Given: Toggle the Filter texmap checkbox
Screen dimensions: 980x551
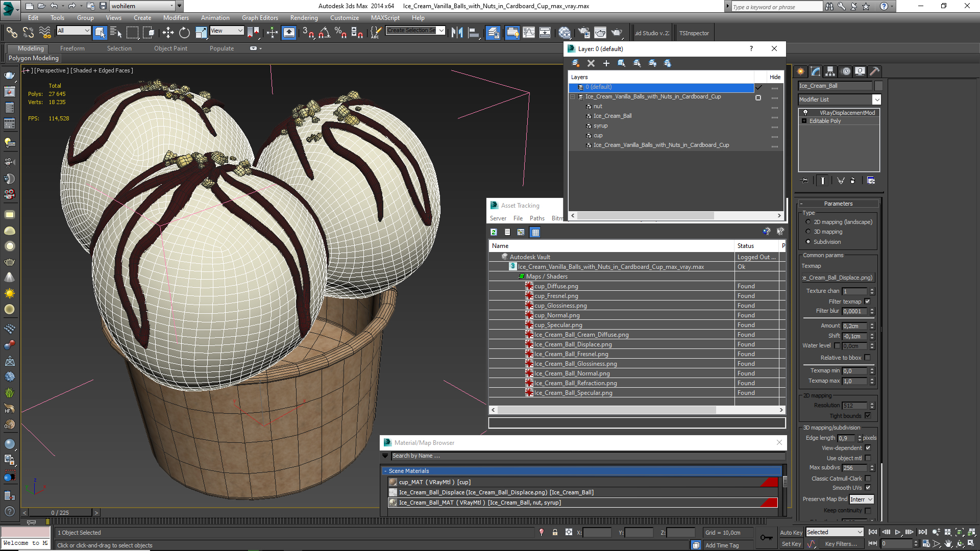Looking at the screenshot, I should [x=867, y=302].
